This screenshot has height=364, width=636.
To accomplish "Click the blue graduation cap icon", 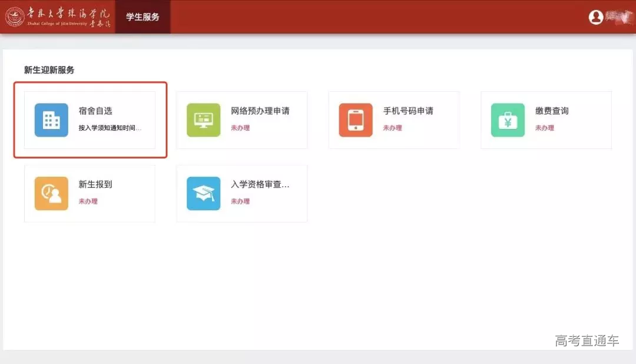I will click(203, 194).
